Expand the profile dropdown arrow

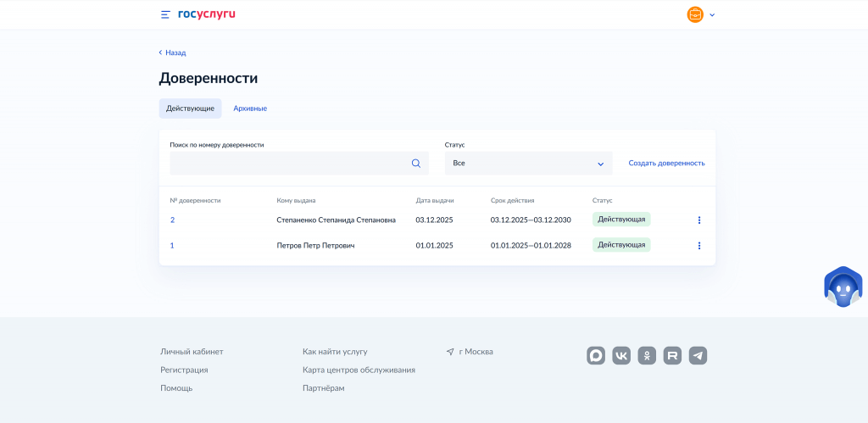click(712, 15)
